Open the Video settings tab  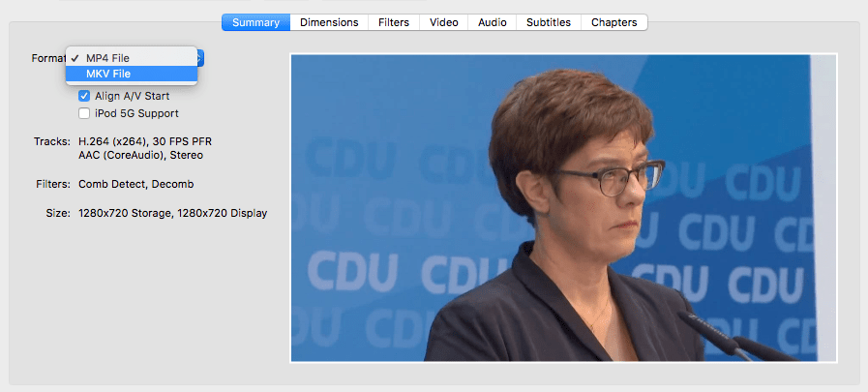coord(444,22)
